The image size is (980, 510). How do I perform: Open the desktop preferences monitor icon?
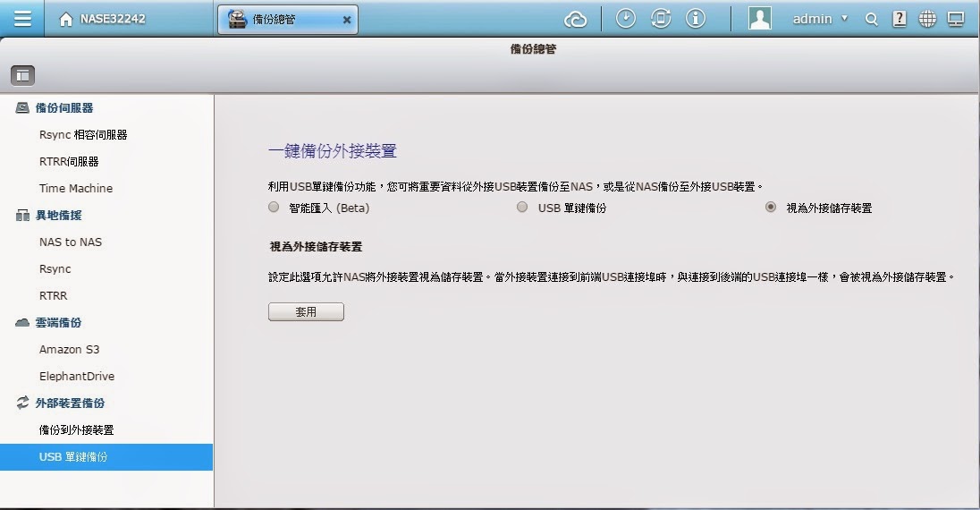(956, 19)
